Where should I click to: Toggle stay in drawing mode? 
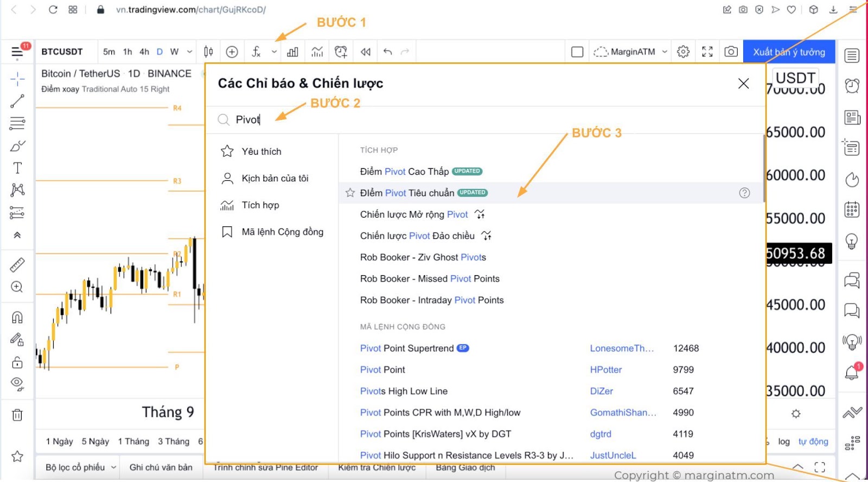pos(17,340)
